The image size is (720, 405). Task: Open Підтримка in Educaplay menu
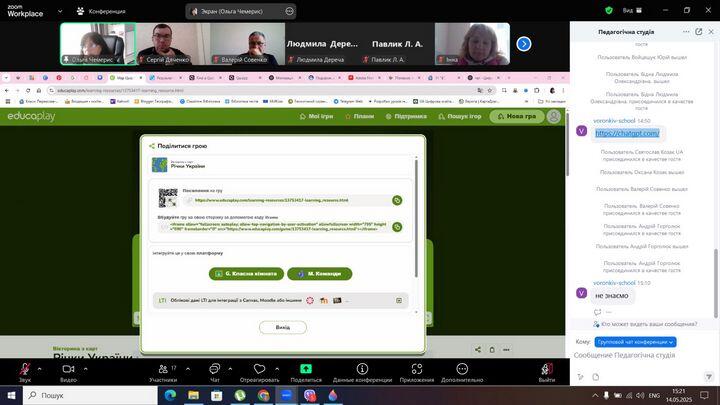click(406, 117)
